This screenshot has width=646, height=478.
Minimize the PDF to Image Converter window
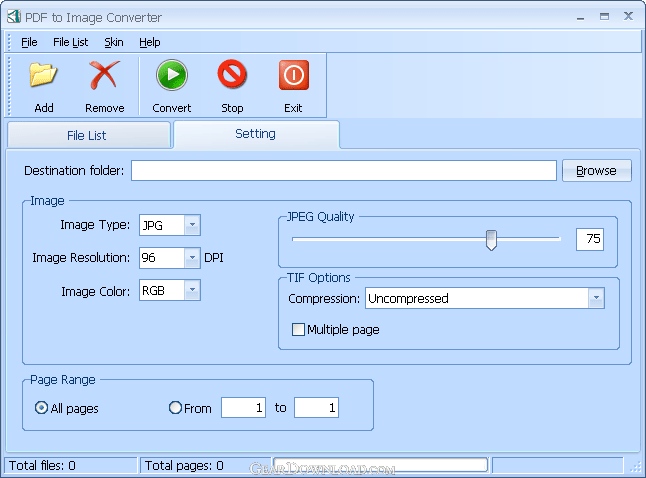click(x=580, y=17)
